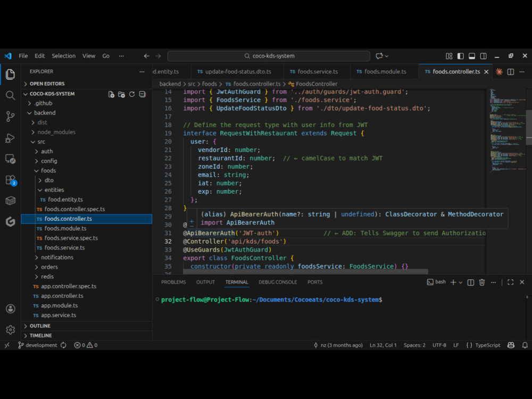Image resolution: width=532 pixels, height=399 pixels.
Task: Open editor More Actions ellipsis
Action: click(x=522, y=72)
